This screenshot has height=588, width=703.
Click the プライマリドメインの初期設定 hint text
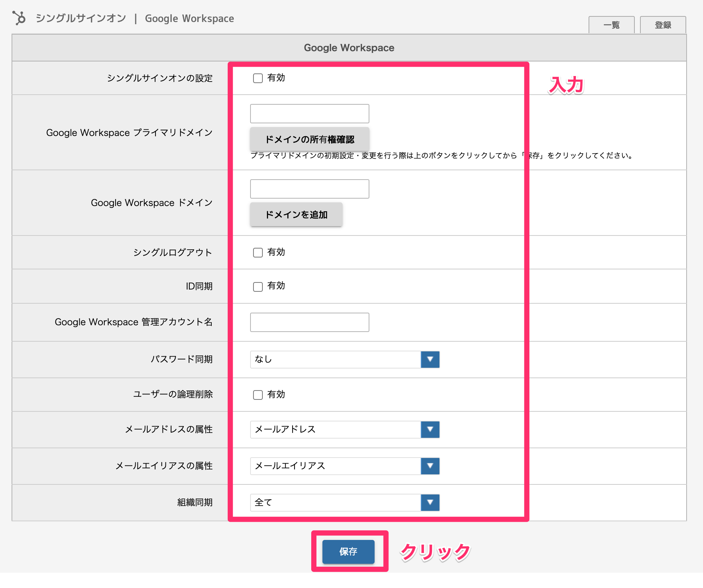tap(442, 155)
